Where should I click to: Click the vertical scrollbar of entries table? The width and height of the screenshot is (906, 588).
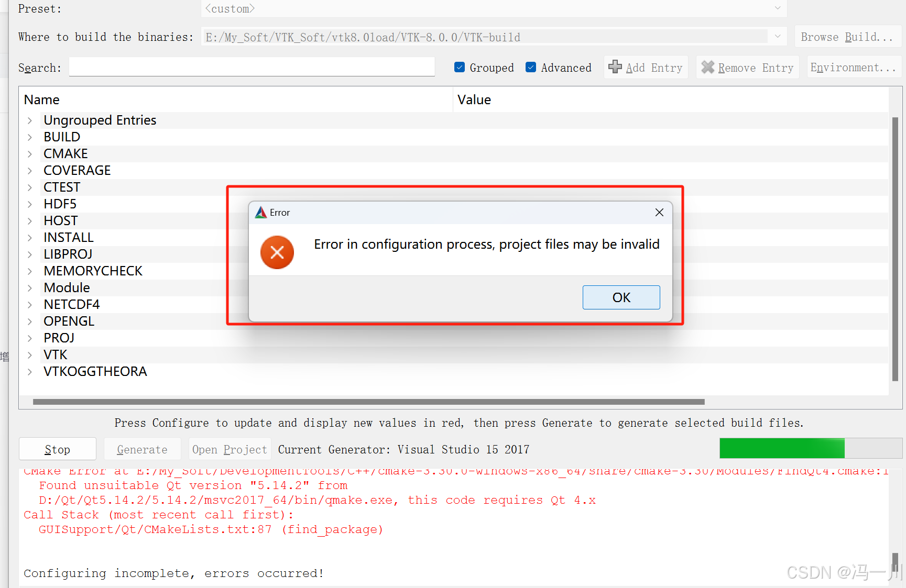(896, 249)
